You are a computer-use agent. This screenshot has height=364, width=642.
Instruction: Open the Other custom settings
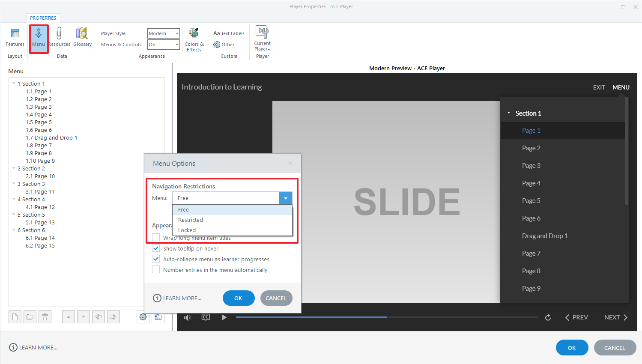click(x=224, y=44)
